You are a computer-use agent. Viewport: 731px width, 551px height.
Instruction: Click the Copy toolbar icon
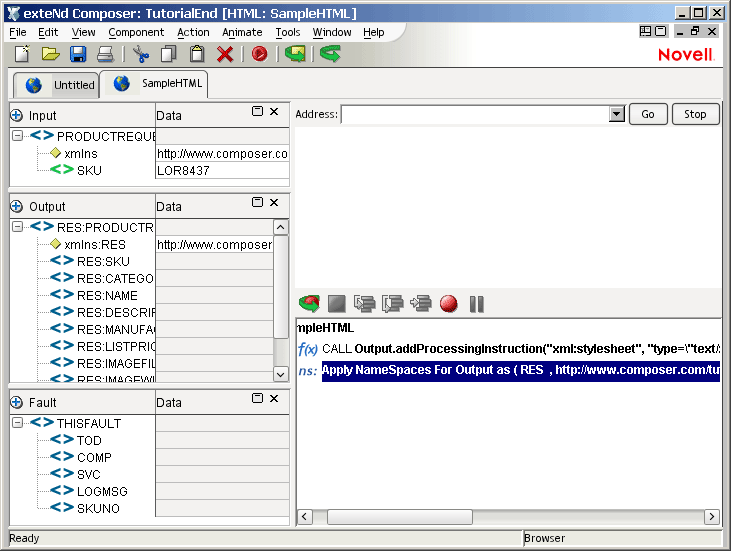pyautogui.click(x=169, y=54)
